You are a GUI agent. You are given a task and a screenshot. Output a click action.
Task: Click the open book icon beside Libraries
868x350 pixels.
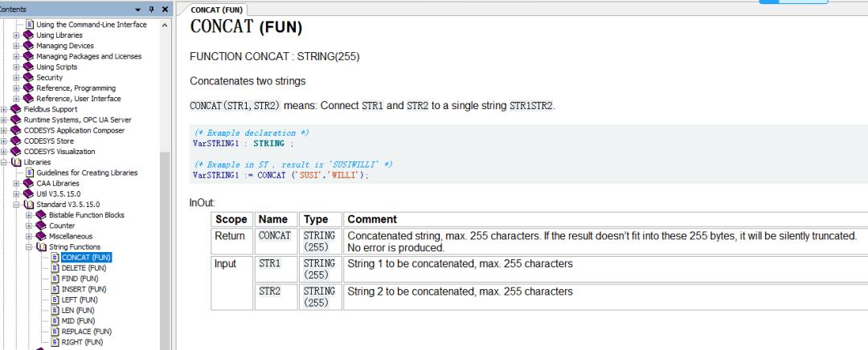[x=17, y=162]
